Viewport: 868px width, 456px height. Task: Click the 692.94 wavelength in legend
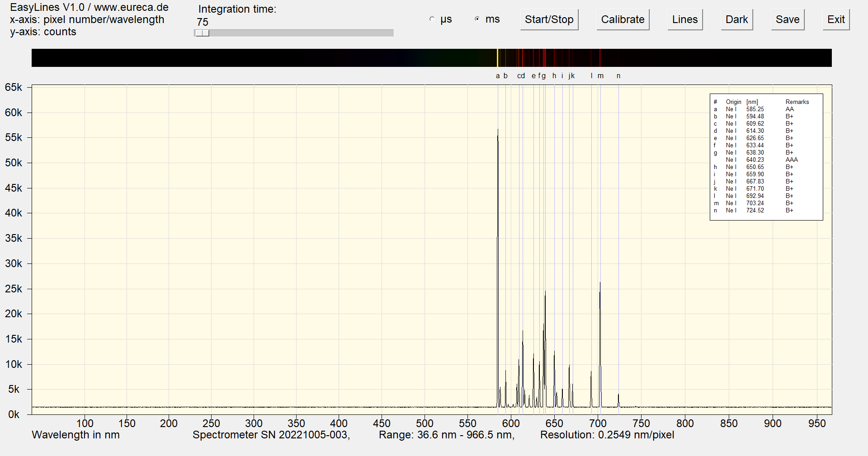click(755, 196)
